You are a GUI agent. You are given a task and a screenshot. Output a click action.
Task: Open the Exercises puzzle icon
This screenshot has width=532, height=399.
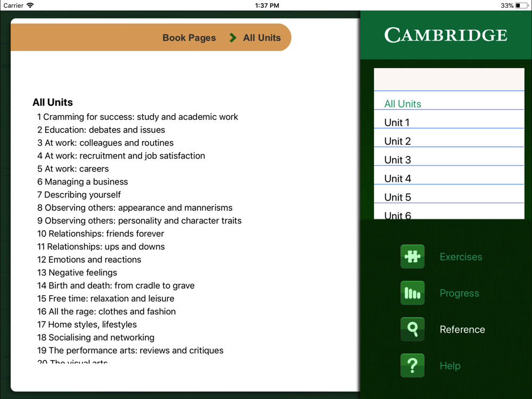pos(412,256)
